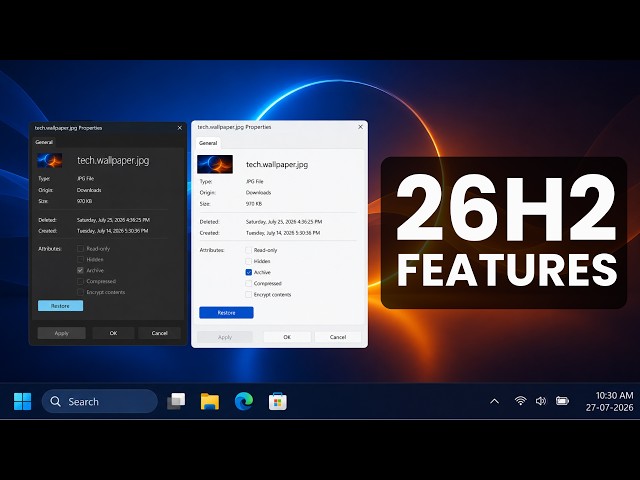Image resolution: width=640 pixels, height=480 pixels.
Task: Open the Wi-Fi network icon
Action: tap(520, 401)
